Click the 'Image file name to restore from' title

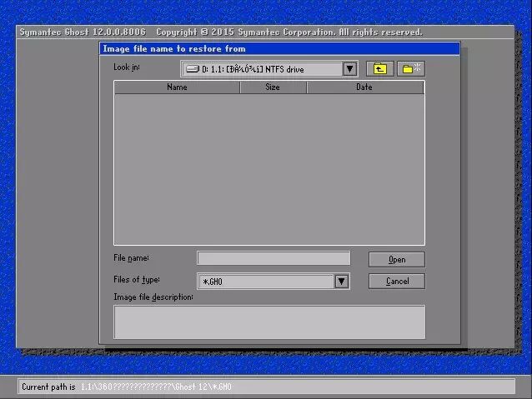pos(174,49)
